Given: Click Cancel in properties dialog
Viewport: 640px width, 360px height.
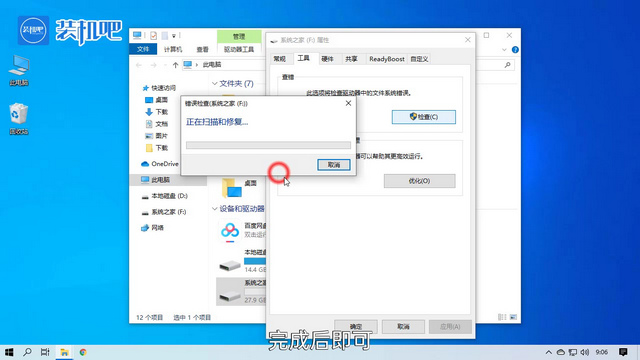Looking at the screenshot, I should coord(403,327).
